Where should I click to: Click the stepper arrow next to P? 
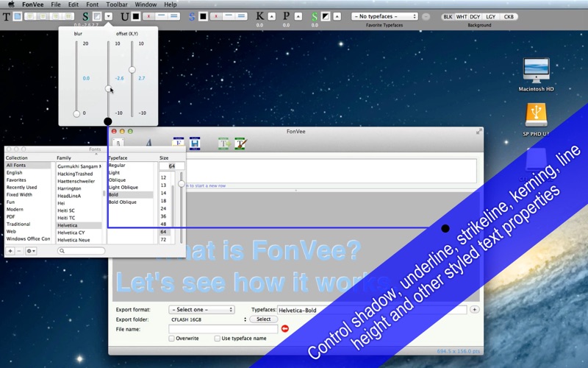(298, 16)
